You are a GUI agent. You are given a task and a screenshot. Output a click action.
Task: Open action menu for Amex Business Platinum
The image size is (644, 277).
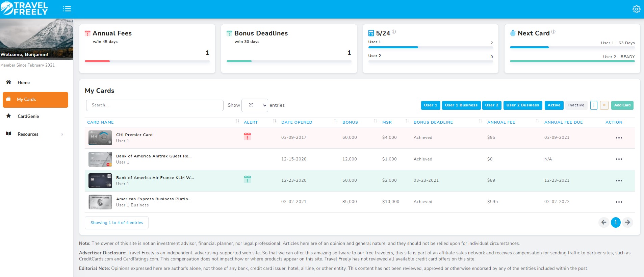[619, 202]
